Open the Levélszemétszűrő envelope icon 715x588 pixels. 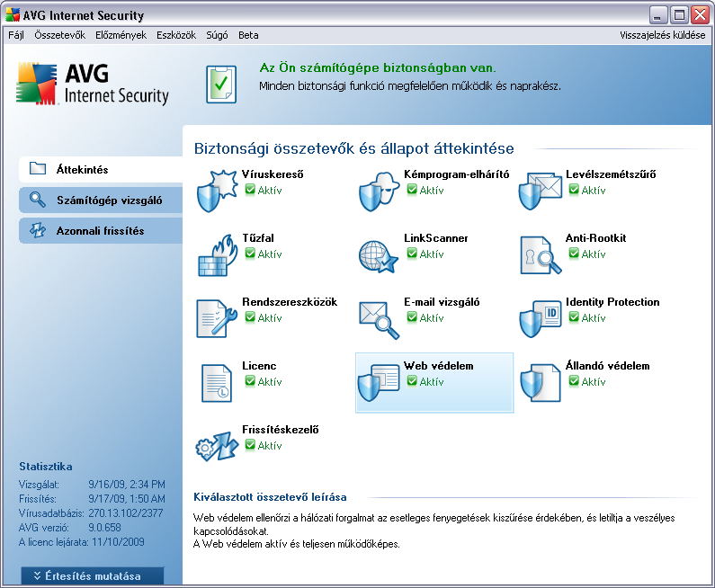pyautogui.click(x=541, y=191)
